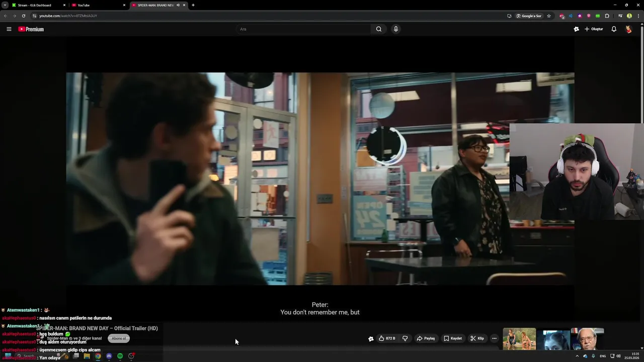The height and width of the screenshot is (362, 644).
Task: Open the Chrome profile avatar
Action: click(629, 16)
